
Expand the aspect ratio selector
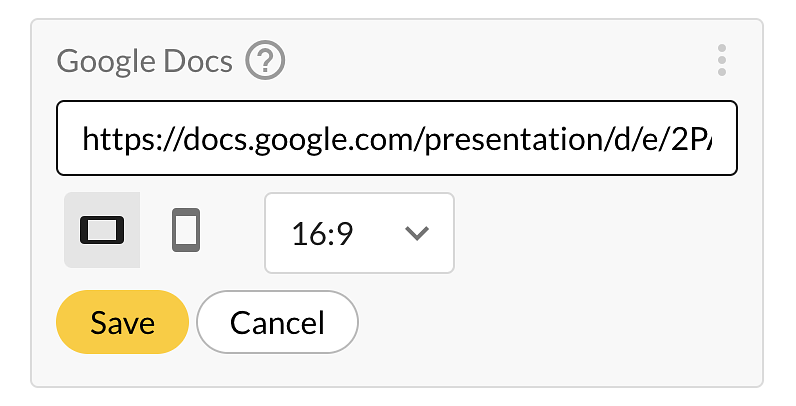pyautogui.click(x=359, y=233)
